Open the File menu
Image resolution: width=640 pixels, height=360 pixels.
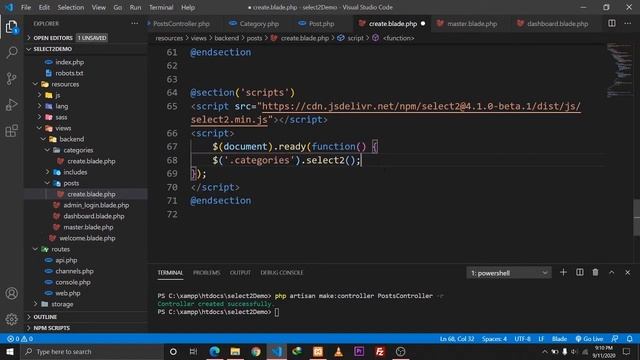point(26,7)
